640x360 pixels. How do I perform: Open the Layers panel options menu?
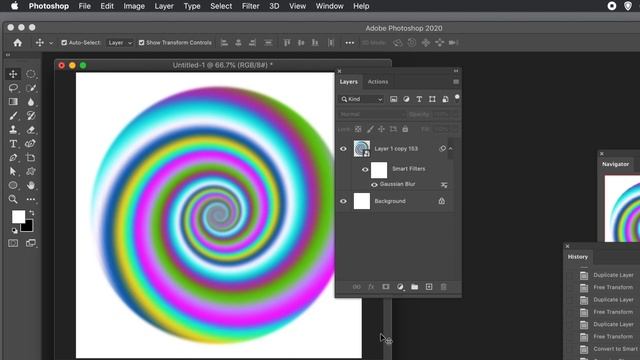pyautogui.click(x=456, y=82)
